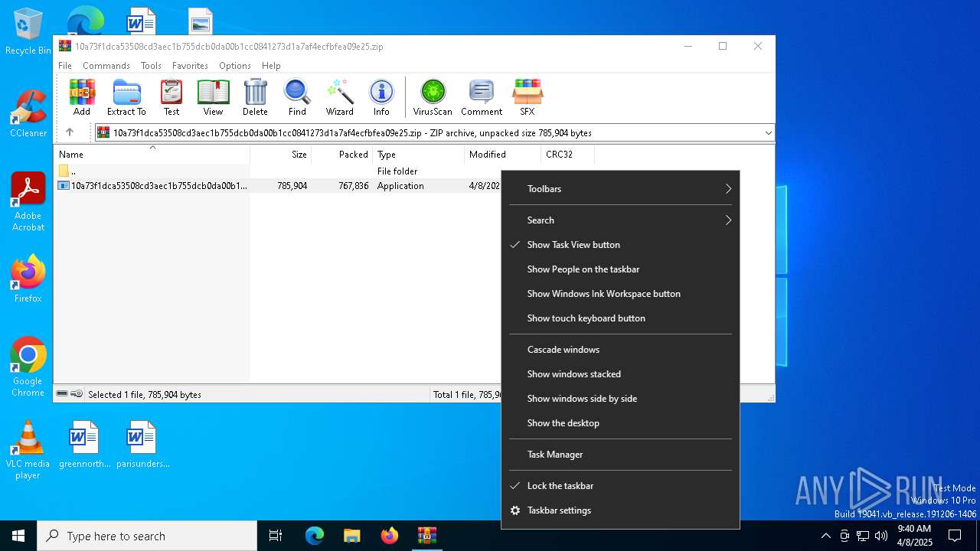Open Adobe Acrobat desktop shortcut
Image resolution: width=980 pixels, height=551 pixels.
coord(28,202)
